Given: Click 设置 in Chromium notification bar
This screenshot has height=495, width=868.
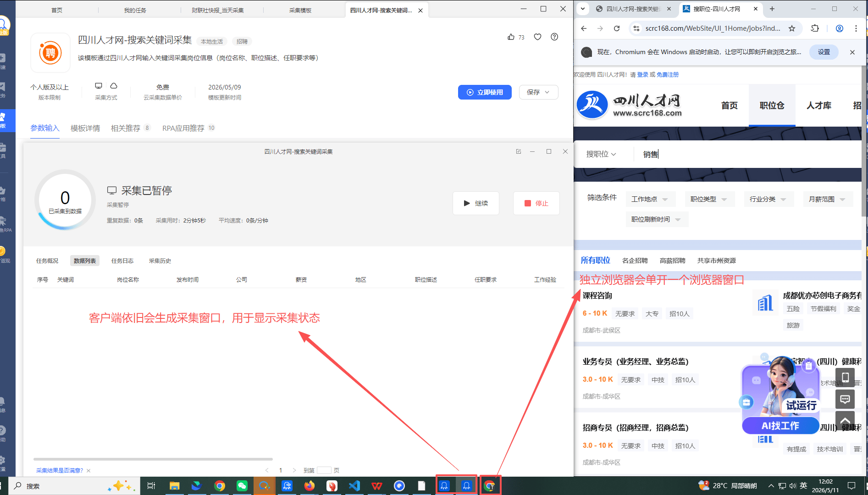Looking at the screenshot, I should coord(824,52).
